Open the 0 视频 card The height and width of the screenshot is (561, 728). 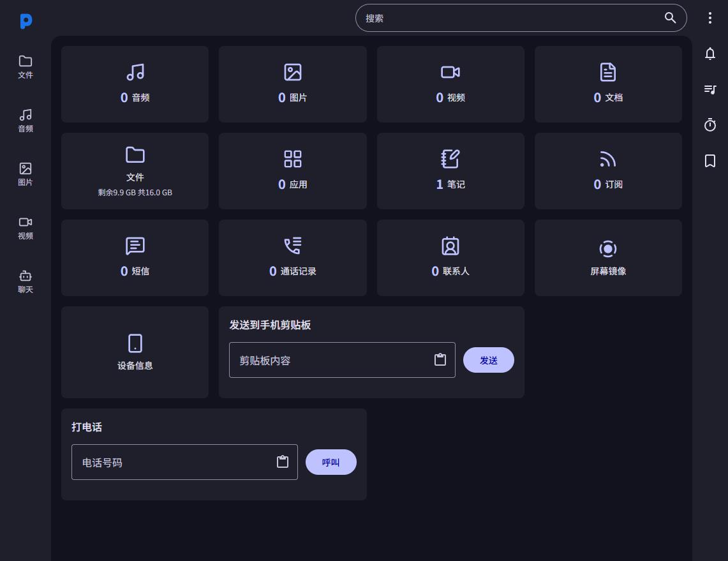tap(450, 84)
